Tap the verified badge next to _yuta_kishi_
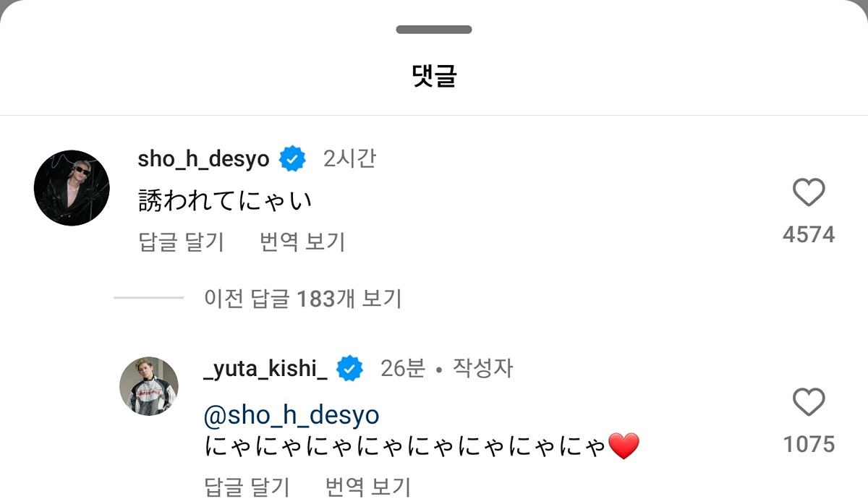Screen dimensions: 868x499 tap(351, 369)
